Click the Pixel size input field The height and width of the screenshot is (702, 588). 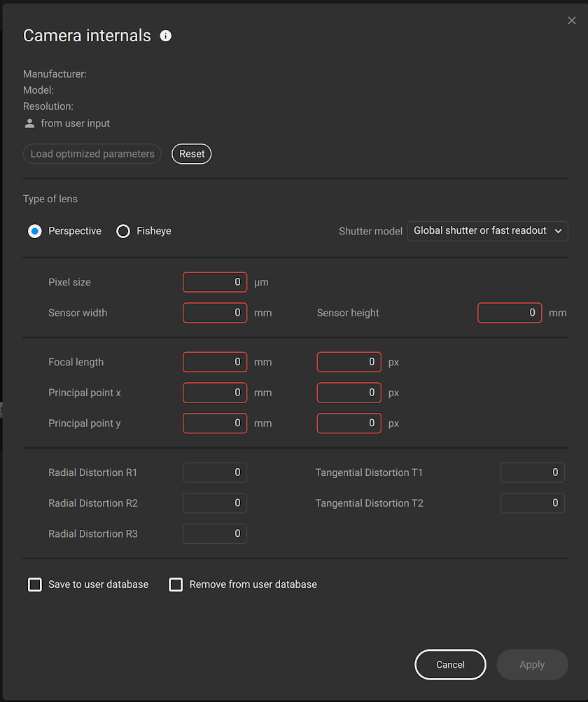coord(215,282)
